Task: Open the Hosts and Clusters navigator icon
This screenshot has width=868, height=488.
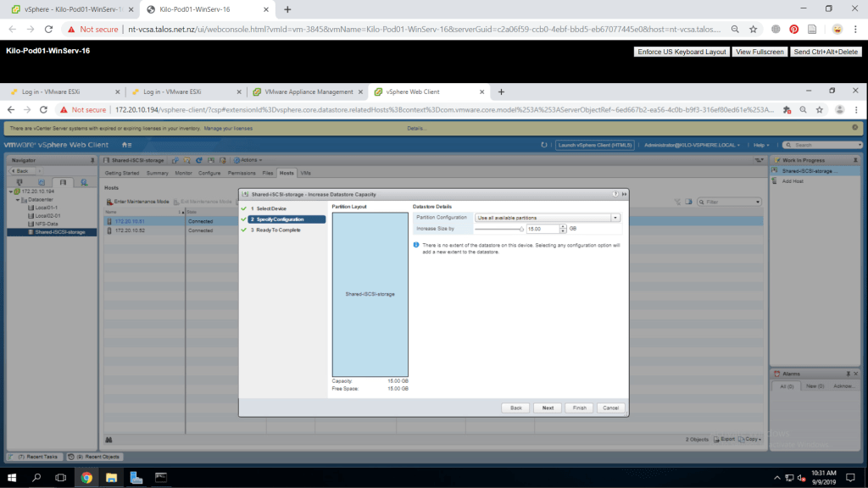Action: 19,182
